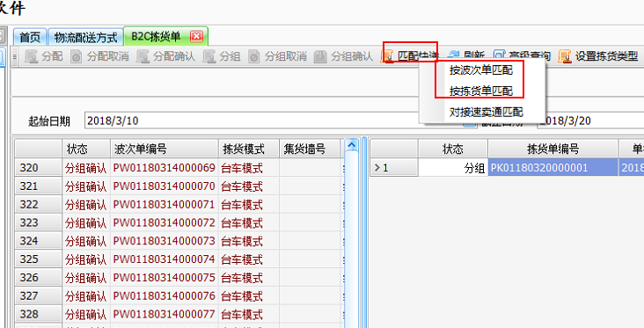644x328 pixels.
Task: Sort by the left 状态 column header
Action: click(x=86, y=149)
